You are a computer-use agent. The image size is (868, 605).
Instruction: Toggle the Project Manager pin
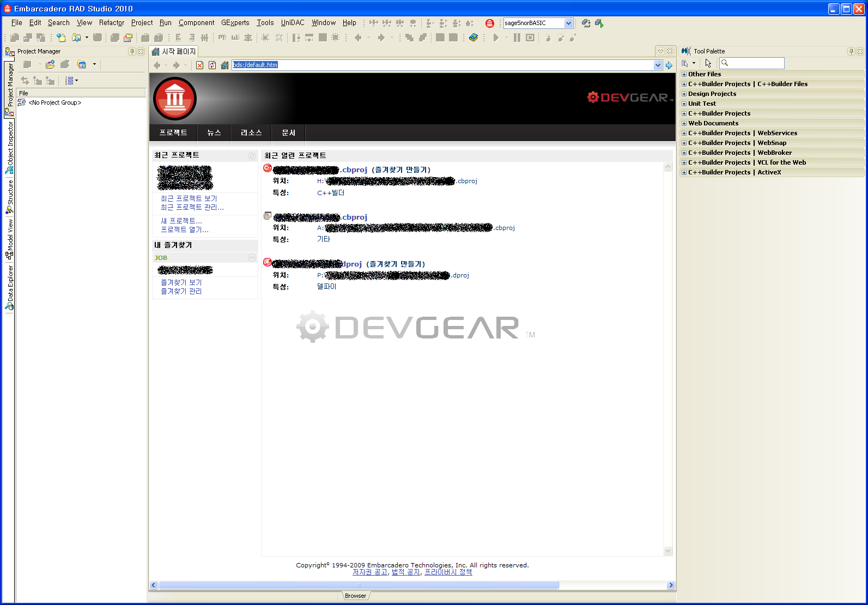coord(132,51)
